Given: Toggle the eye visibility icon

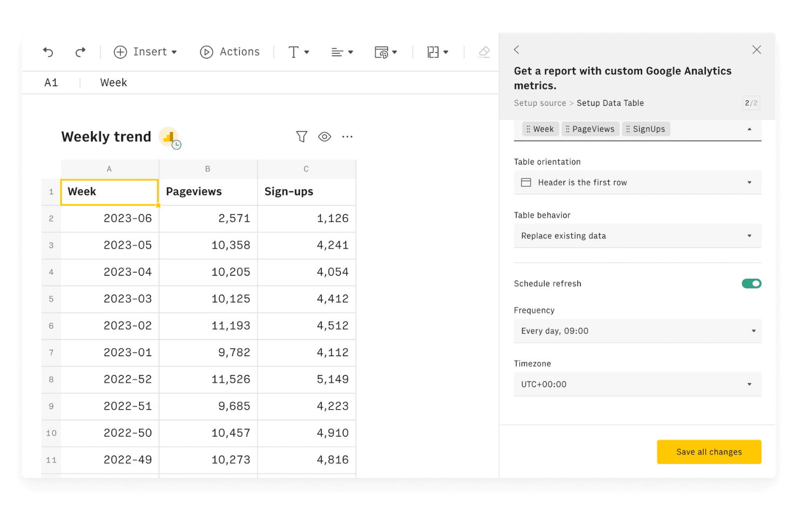Looking at the screenshot, I should 325,137.
